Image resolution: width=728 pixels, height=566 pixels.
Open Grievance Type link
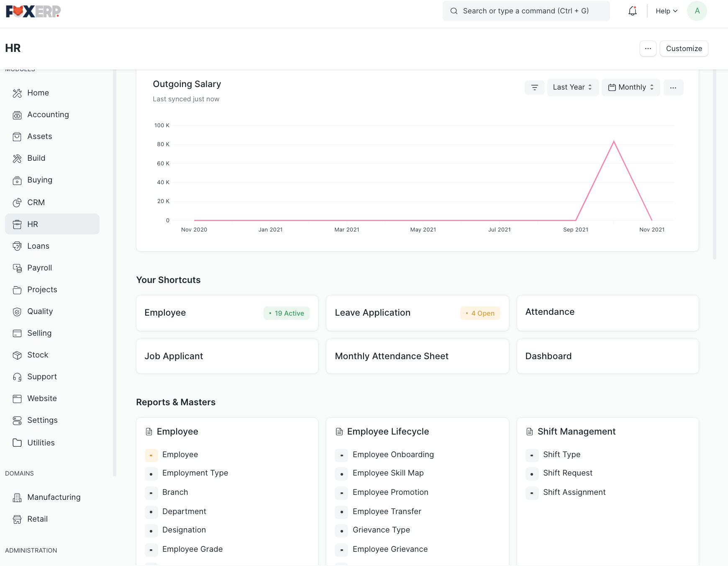pos(381,530)
